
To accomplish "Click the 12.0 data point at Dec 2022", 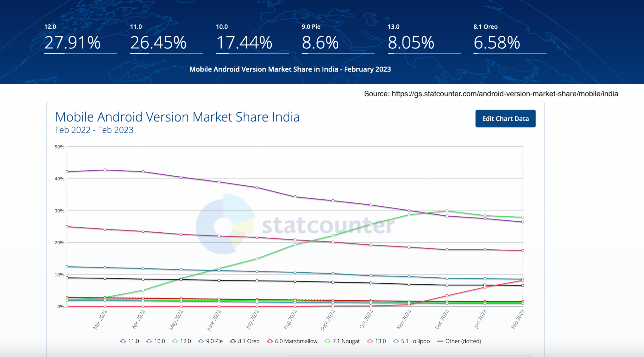I will pos(447,211).
